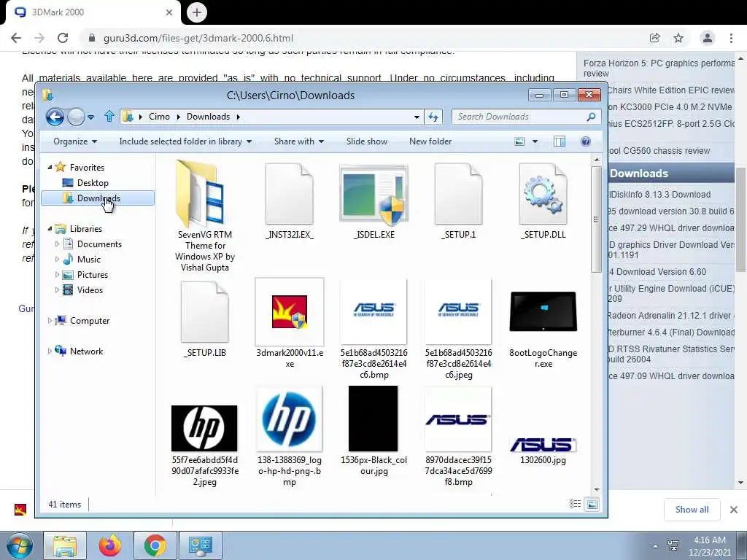
Task: Click the refresh button beside address bar
Action: coord(433,117)
